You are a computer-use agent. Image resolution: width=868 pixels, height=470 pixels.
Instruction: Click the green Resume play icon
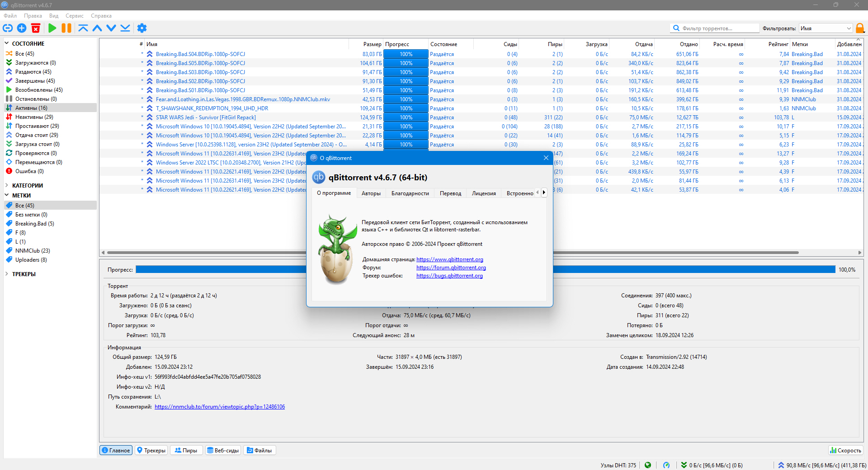click(52, 28)
